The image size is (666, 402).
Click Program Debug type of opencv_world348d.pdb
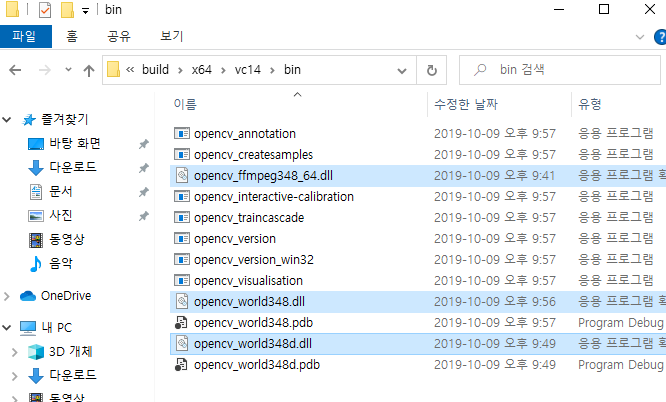pyautogui.click(x=621, y=365)
